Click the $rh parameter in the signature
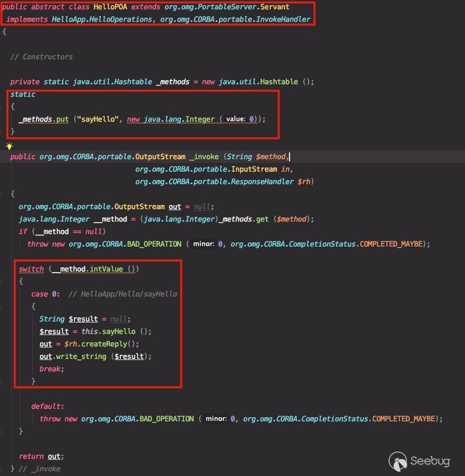 tap(304, 182)
